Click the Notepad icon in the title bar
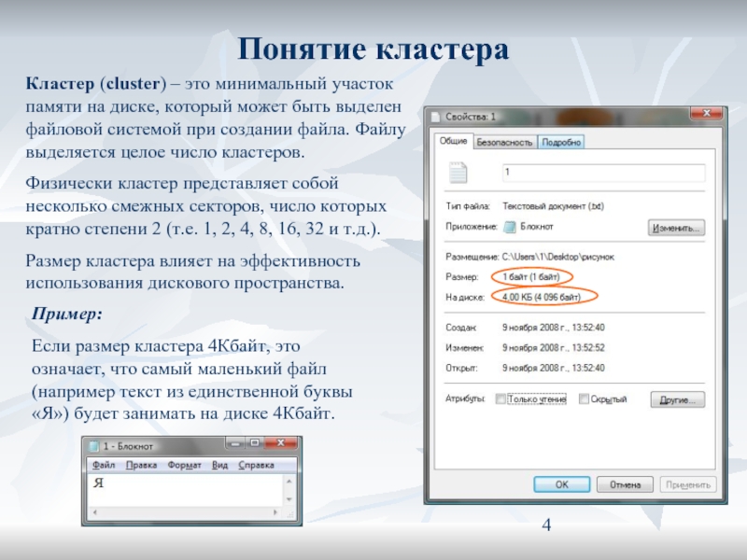This screenshot has width=747, height=560. coord(93,447)
